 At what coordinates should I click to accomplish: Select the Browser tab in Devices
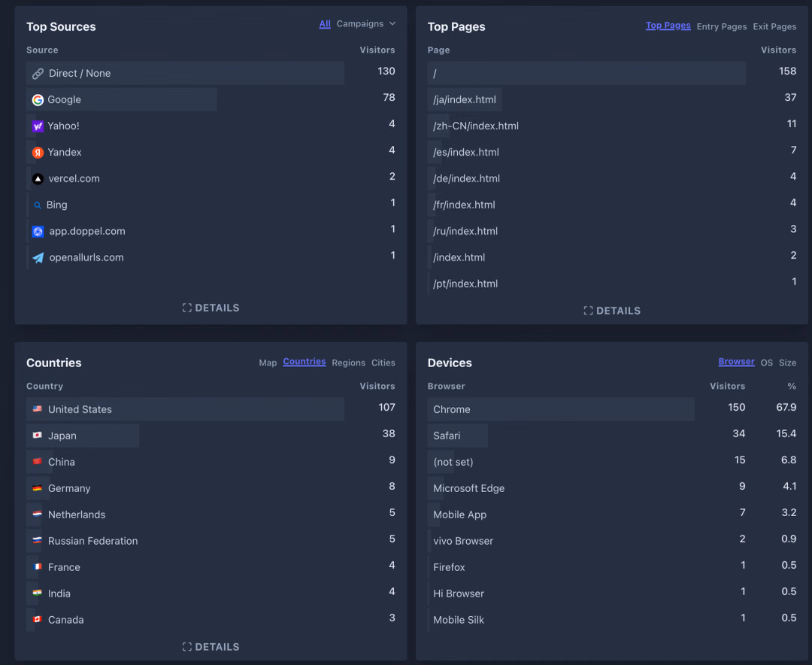click(x=736, y=362)
